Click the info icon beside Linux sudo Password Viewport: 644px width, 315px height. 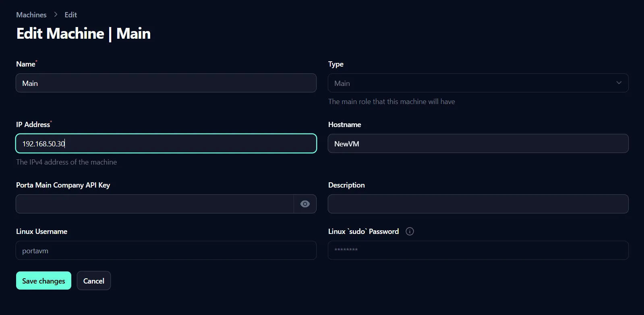click(410, 232)
